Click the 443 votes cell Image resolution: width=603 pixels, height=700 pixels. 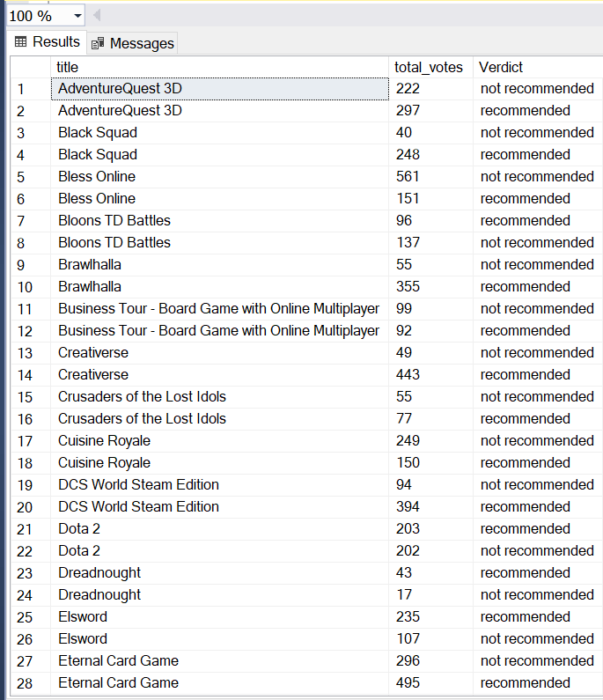coord(430,375)
